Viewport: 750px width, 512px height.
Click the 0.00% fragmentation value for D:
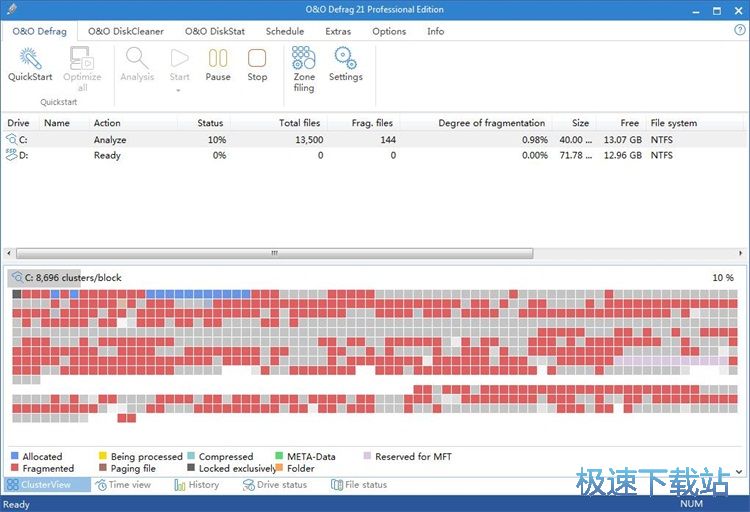coord(535,155)
